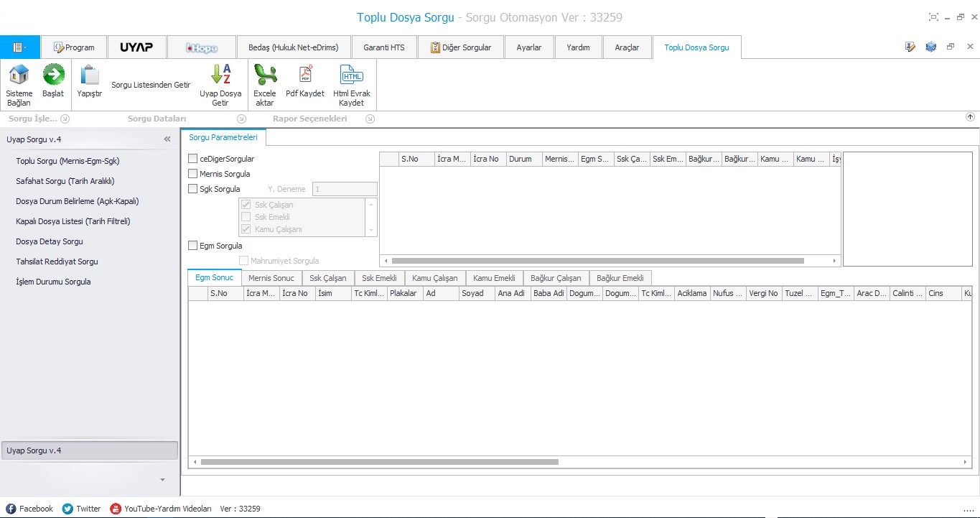Open the Diğer Sorgular tab

(461, 47)
